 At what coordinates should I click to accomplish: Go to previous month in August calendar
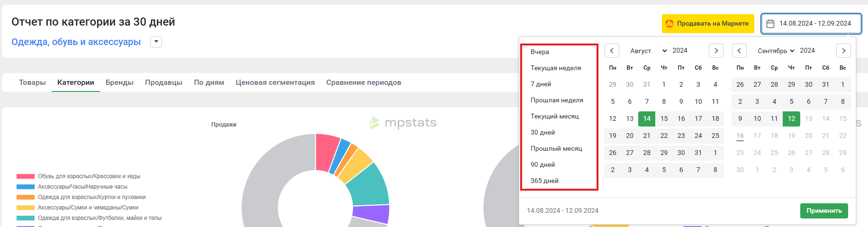point(612,51)
